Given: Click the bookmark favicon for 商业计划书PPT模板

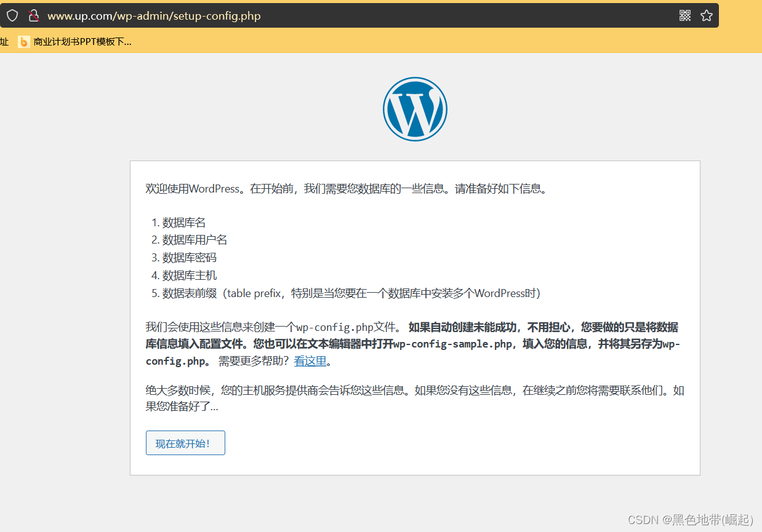Looking at the screenshot, I should pos(24,42).
